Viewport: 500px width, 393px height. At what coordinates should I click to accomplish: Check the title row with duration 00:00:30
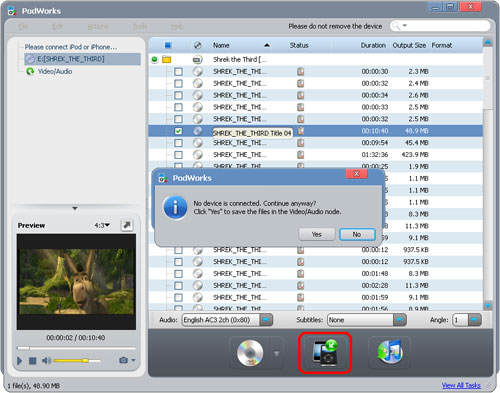coord(178,71)
